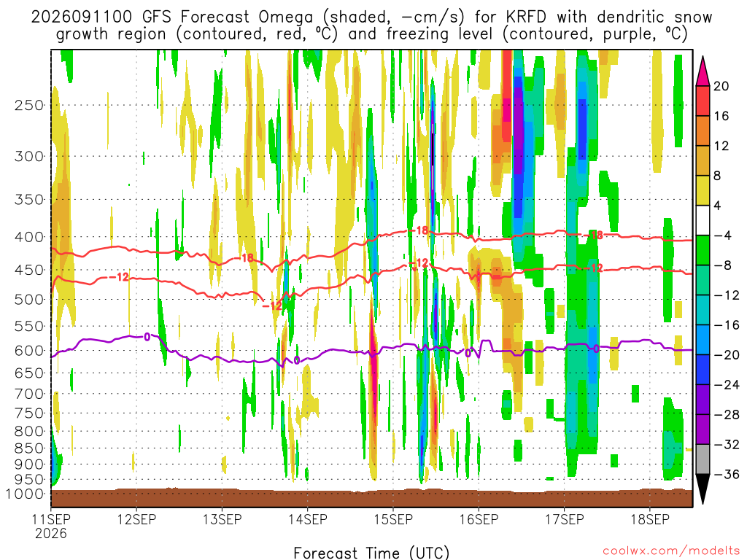Select the bright green -4 to -8 segment
Viewport: 747px width, 560px height.
click(703, 251)
